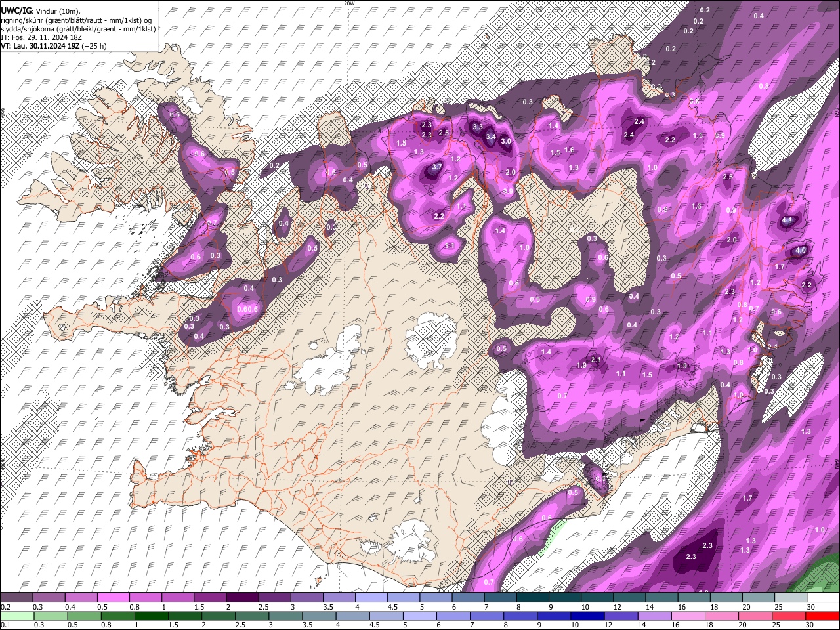Screen dimensions: 840x630
Task: Click the 2.1 precipitation value on map
Action: pos(596,360)
